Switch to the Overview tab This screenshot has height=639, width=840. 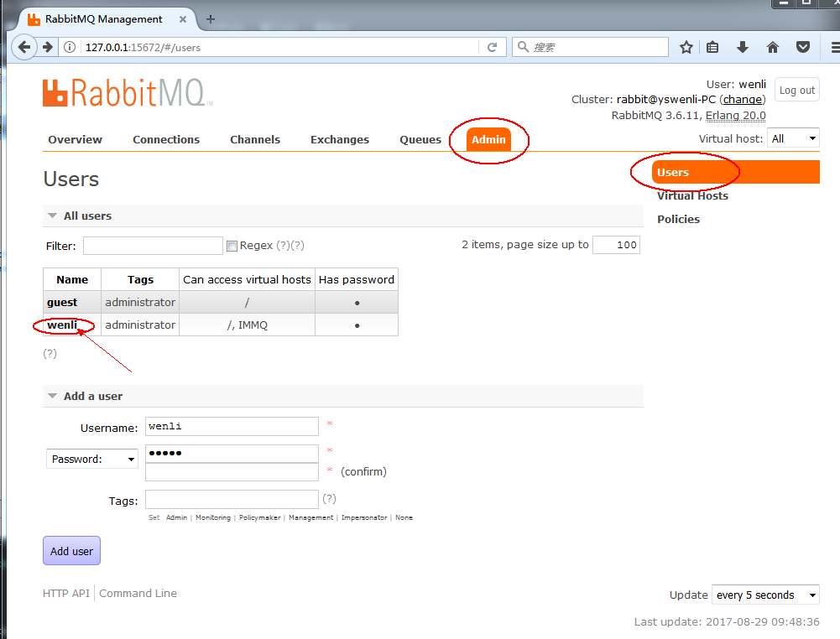coord(75,139)
